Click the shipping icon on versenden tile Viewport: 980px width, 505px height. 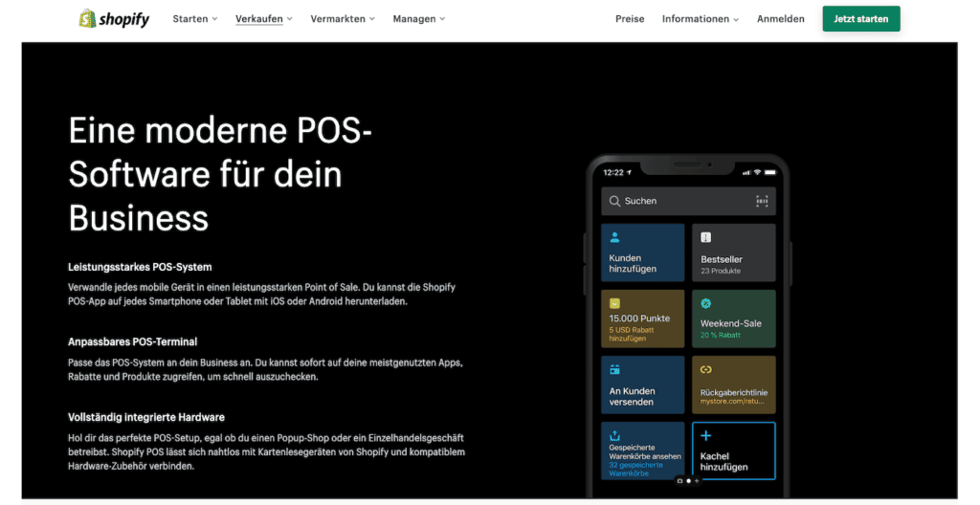coord(614,369)
